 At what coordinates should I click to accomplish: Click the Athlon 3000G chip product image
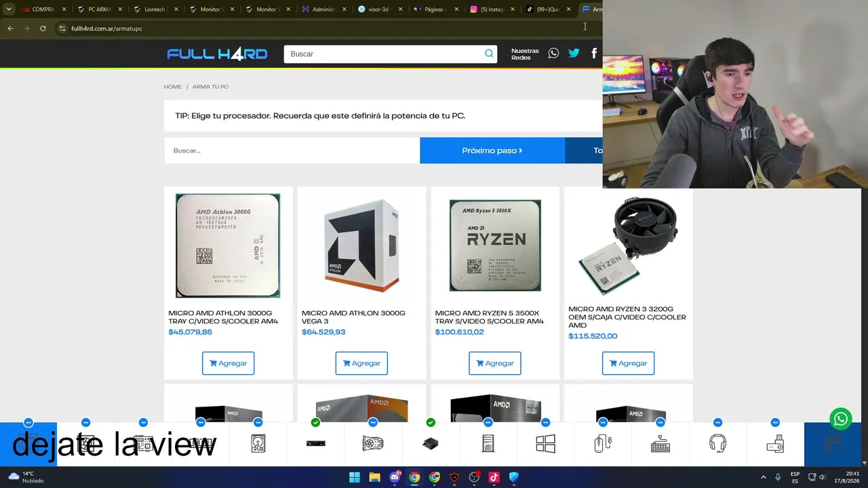point(228,245)
